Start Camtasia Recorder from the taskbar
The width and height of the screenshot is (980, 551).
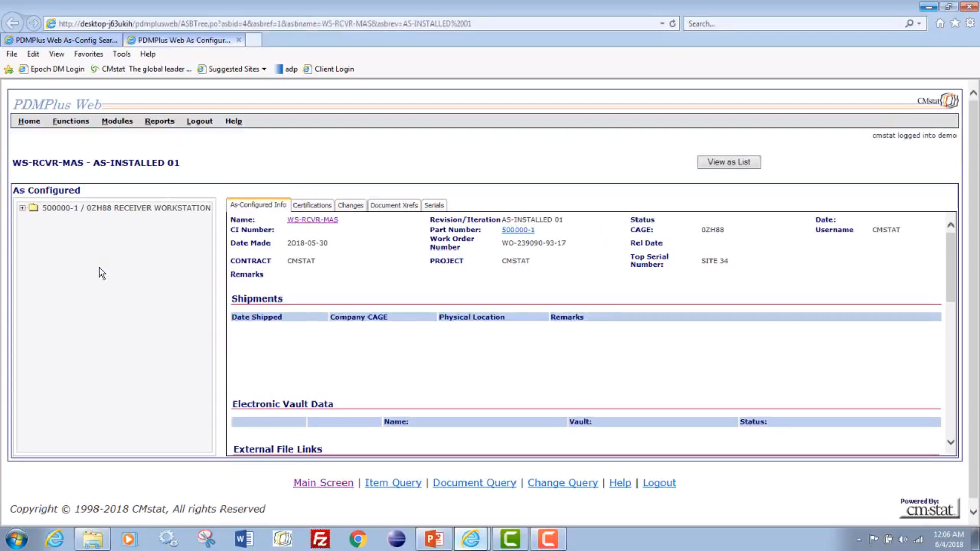[548, 538]
